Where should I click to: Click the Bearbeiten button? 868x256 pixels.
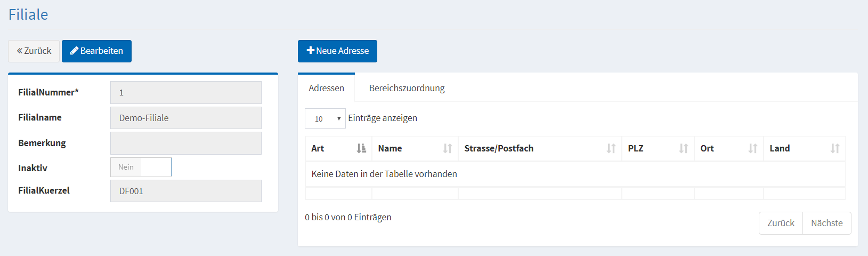coord(96,51)
